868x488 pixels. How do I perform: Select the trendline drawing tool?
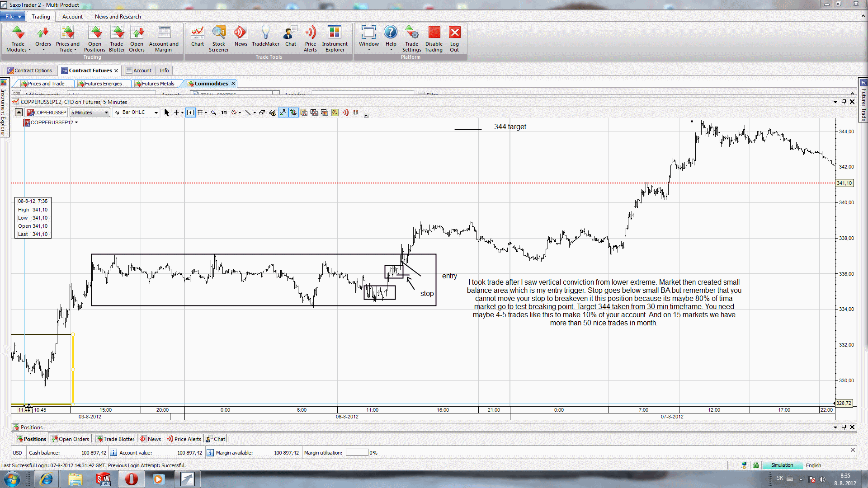248,113
